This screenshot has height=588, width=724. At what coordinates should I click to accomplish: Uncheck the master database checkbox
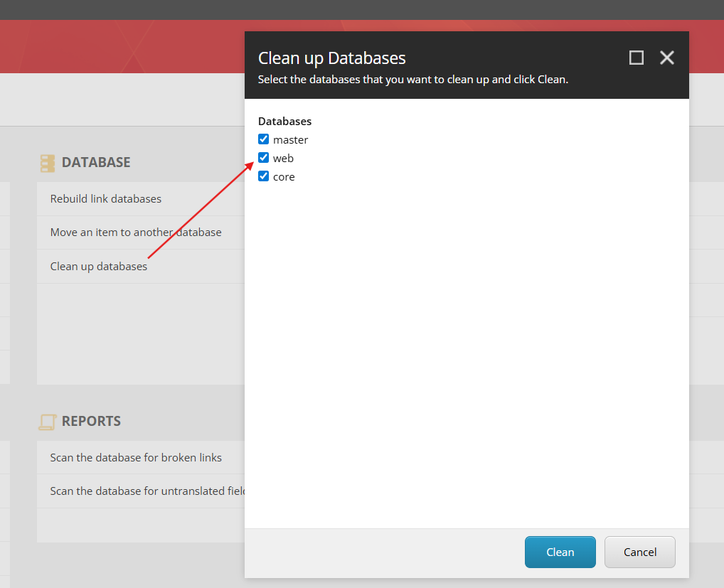point(264,139)
